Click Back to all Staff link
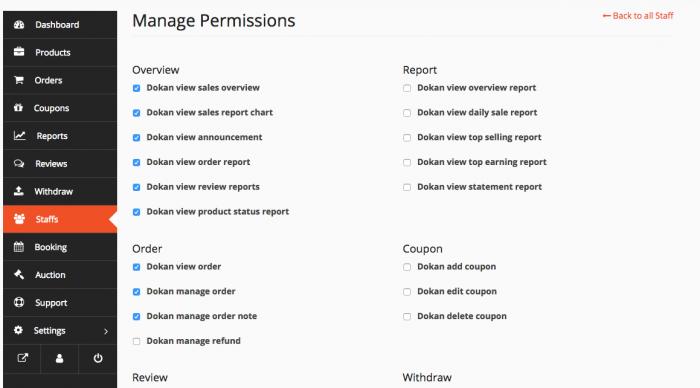 638,16
